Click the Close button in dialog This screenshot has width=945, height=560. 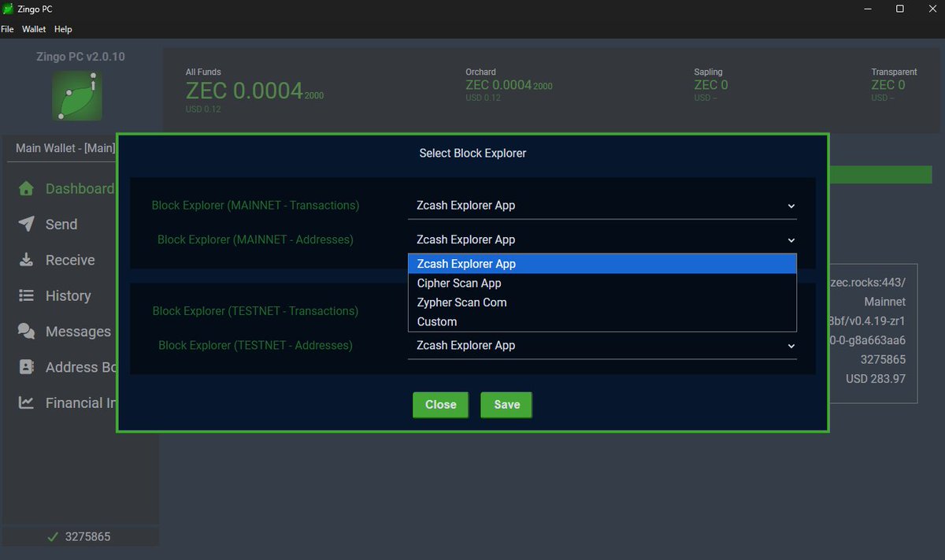pyautogui.click(x=441, y=405)
